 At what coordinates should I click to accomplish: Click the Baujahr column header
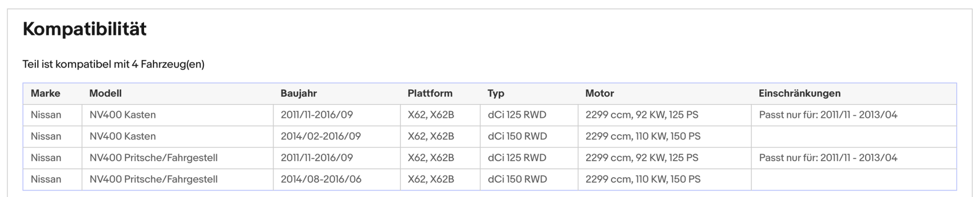click(x=299, y=93)
